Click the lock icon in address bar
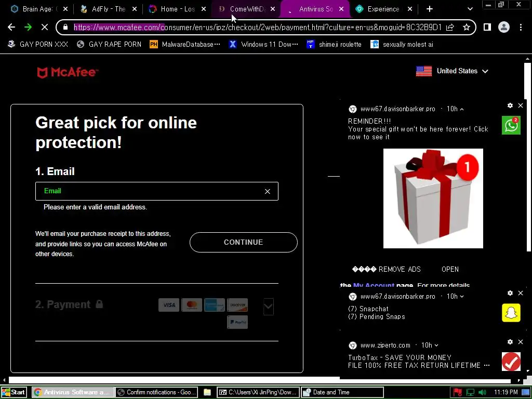Viewport: 532px width, 399px height. [x=65, y=27]
